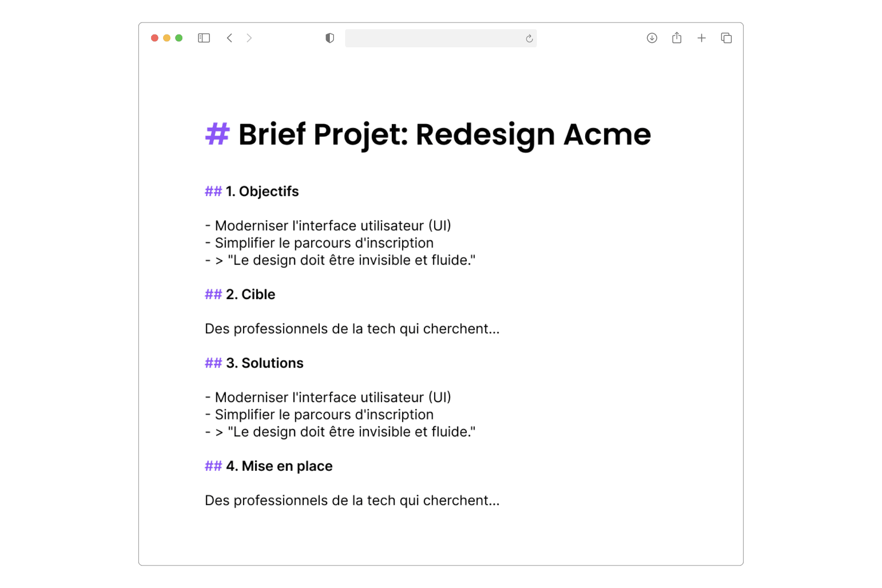Click the heading 3. Solutions
882x588 pixels.
click(x=265, y=363)
